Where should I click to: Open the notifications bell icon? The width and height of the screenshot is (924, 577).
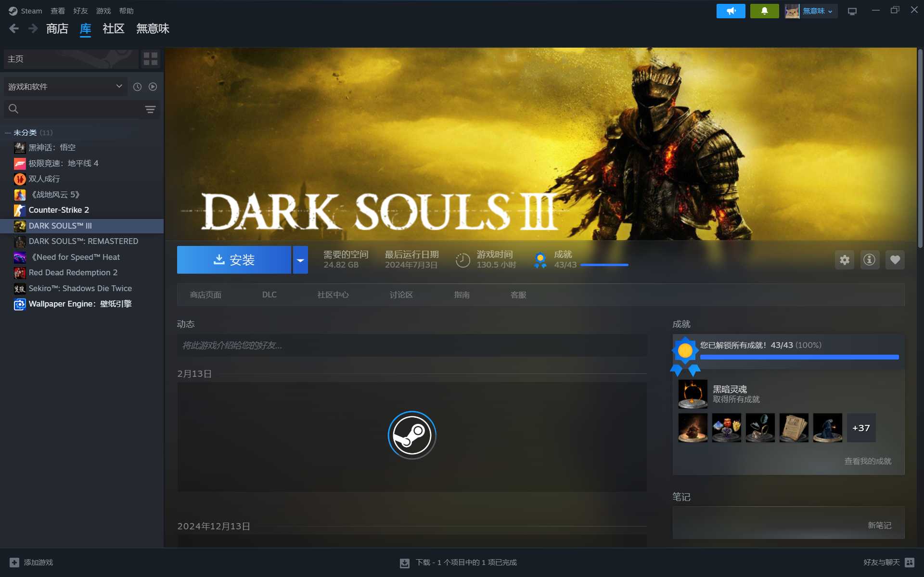764,11
